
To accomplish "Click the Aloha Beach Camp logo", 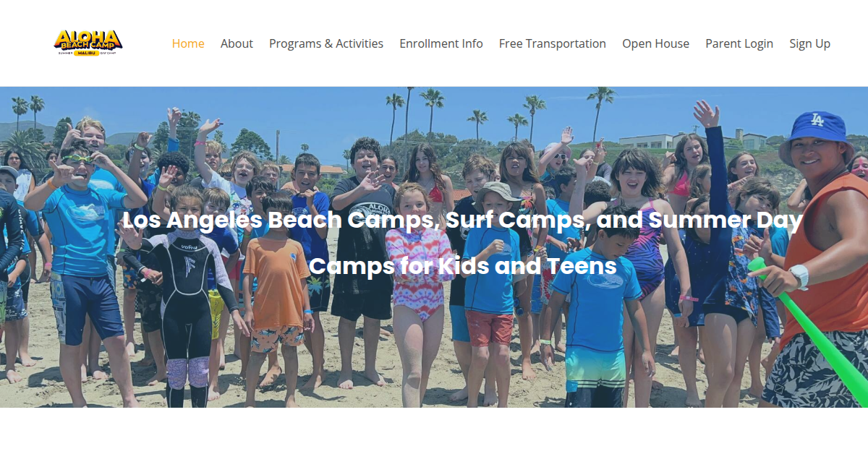I will (88, 43).
